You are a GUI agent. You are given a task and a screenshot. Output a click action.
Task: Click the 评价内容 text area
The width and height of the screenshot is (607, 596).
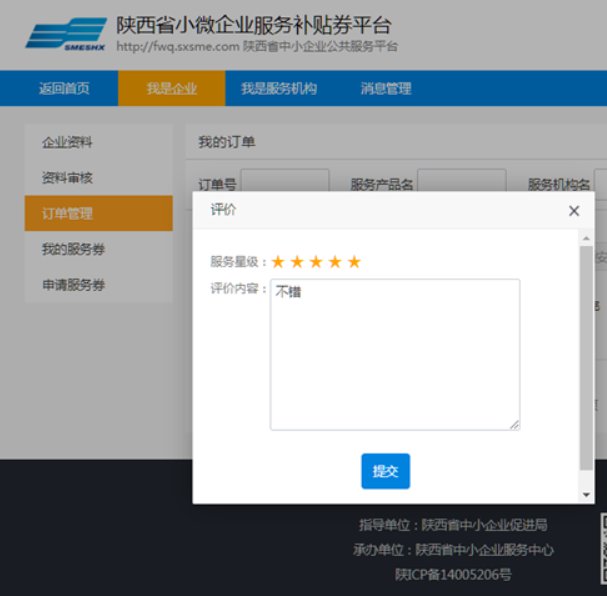pyautogui.click(x=394, y=355)
